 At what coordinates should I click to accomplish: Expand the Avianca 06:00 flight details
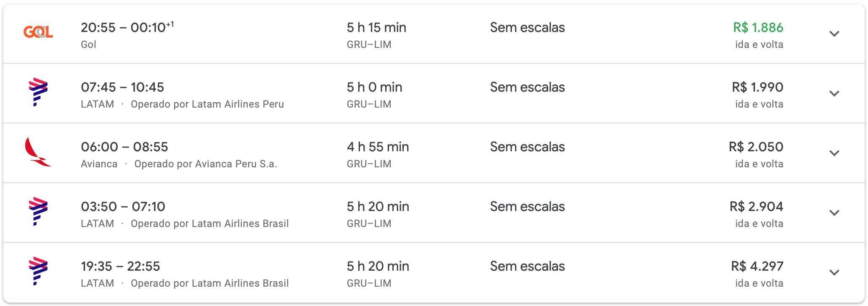point(834,153)
